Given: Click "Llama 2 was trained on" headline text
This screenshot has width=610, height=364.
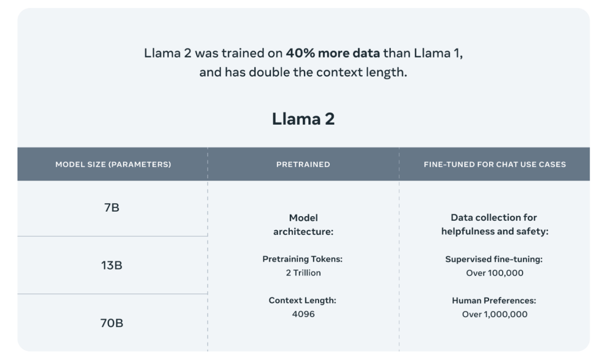Looking at the screenshot, I should click(213, 54).
